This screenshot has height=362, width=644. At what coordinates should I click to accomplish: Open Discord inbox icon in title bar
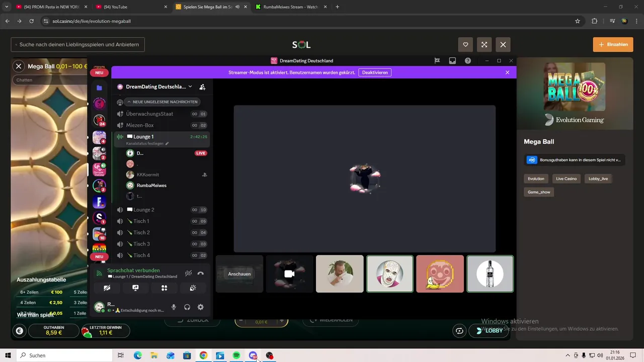click(x=452, y=60)
